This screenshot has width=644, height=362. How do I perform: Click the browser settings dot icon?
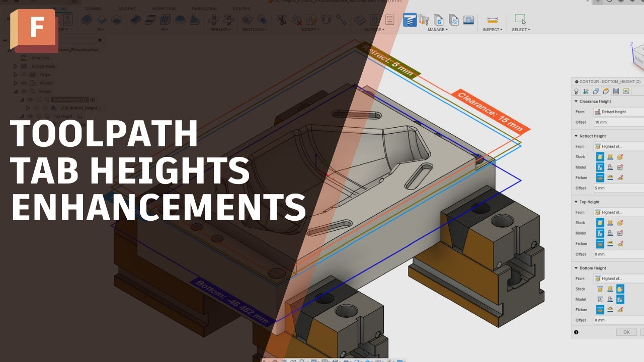(100, 40)
